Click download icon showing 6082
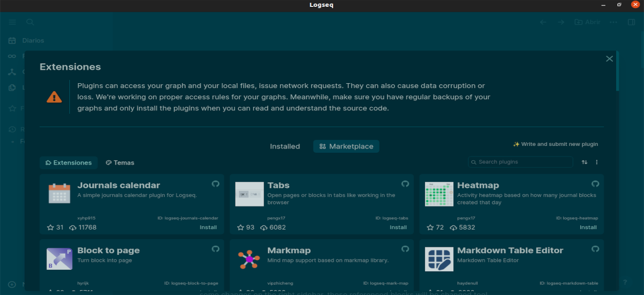The image size is (644, 295). [x=264, y=227]
